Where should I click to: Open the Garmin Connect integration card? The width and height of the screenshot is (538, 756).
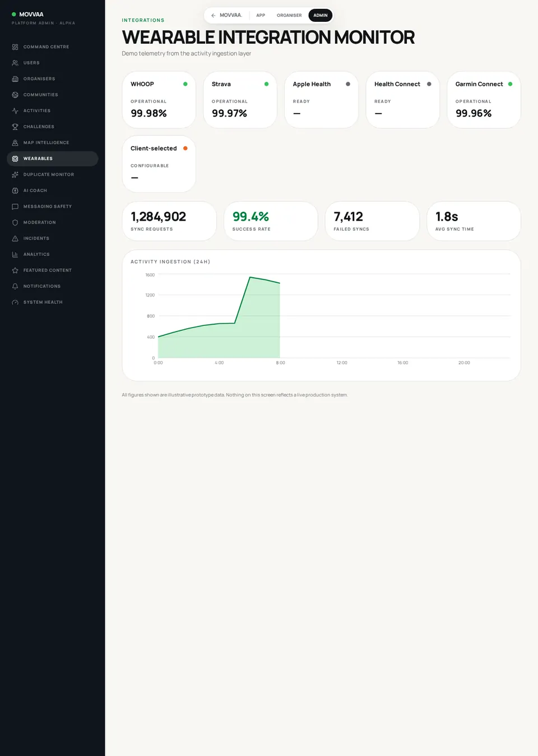tap(484, 100)
